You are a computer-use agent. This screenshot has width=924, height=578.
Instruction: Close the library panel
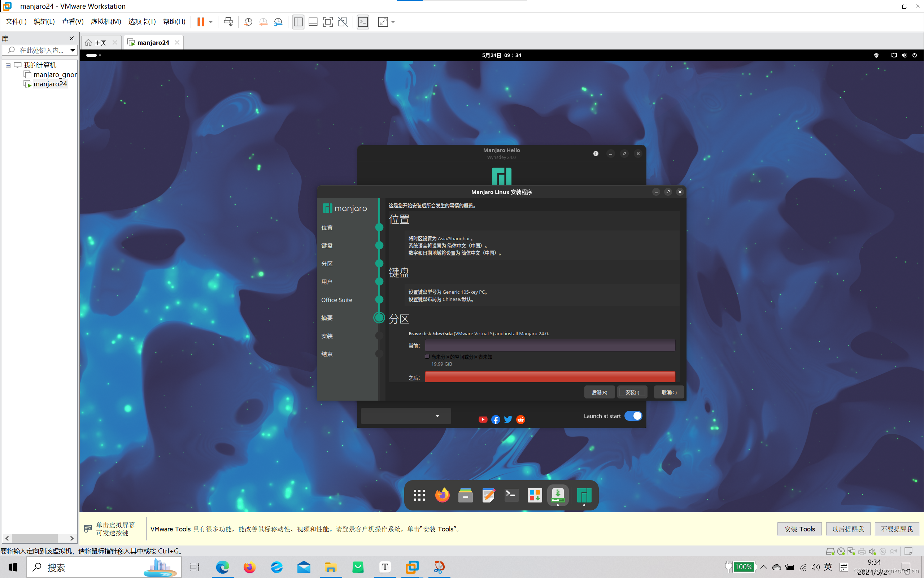pos(71,38)
